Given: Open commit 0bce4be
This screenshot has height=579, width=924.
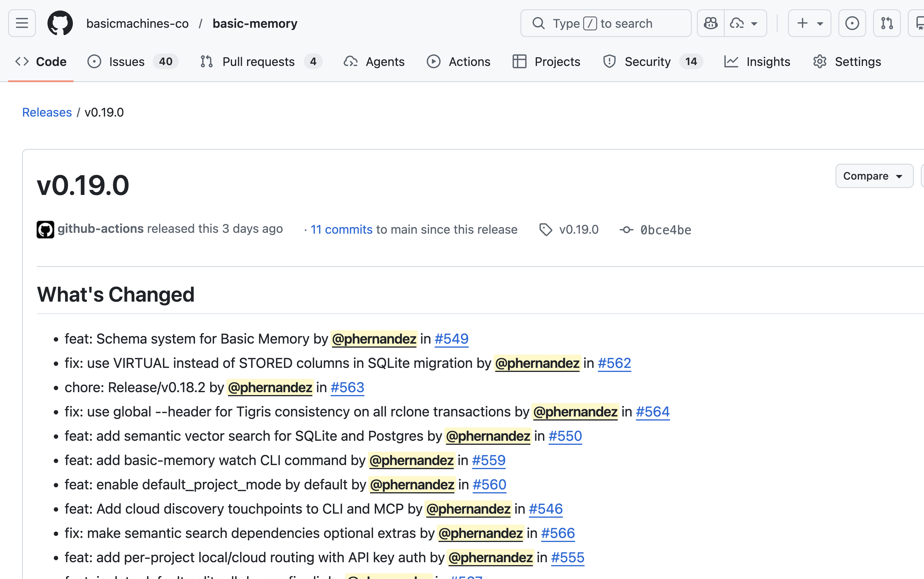Looking at the screenshot, I should pyautogui.click(x=666, y=230).
